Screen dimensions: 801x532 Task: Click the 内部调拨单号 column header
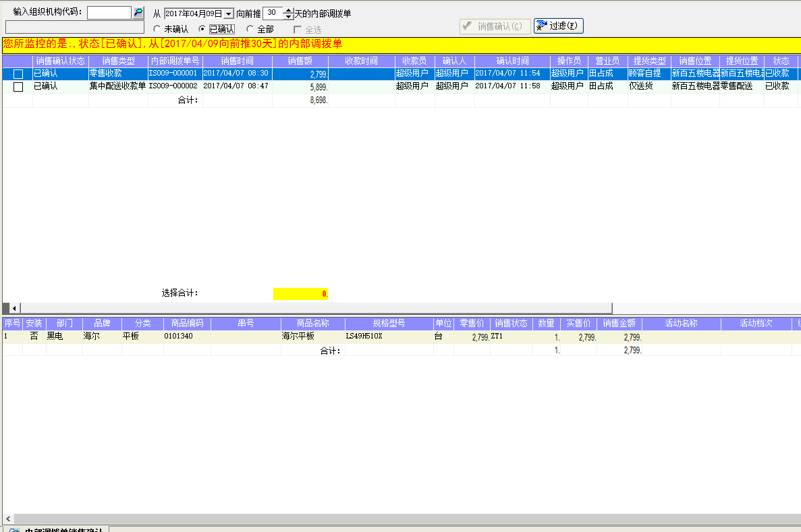point(175,61)
